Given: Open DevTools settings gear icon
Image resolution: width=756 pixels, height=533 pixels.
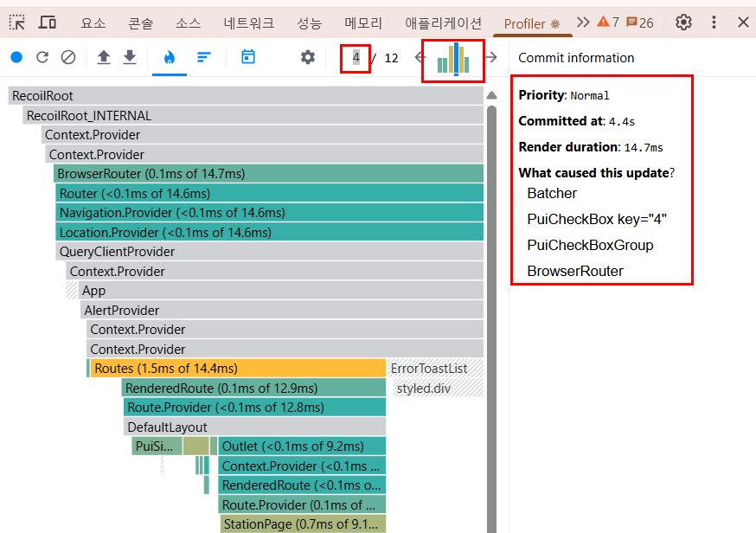Looking at the screenshot, I should (x=683, y=22).
